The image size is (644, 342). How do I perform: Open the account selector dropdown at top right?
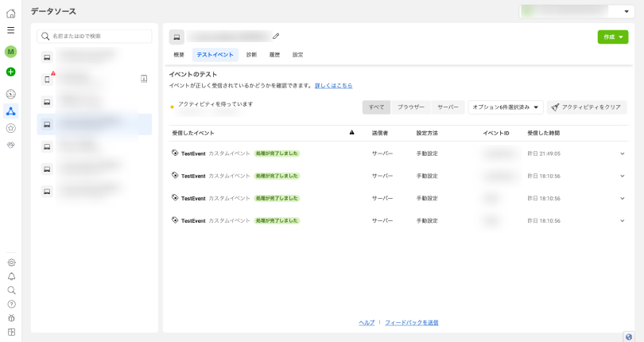(576, 11)
